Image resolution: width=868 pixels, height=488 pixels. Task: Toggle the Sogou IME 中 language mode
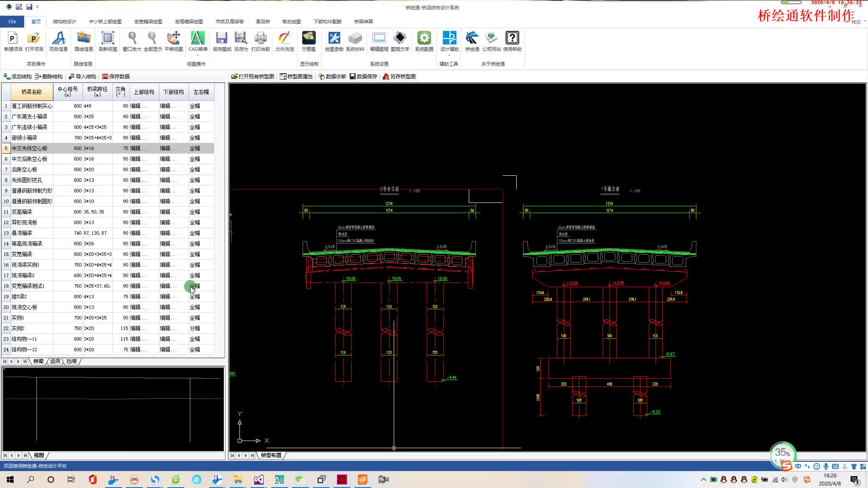pyautogui.click(x=798, y=466)
